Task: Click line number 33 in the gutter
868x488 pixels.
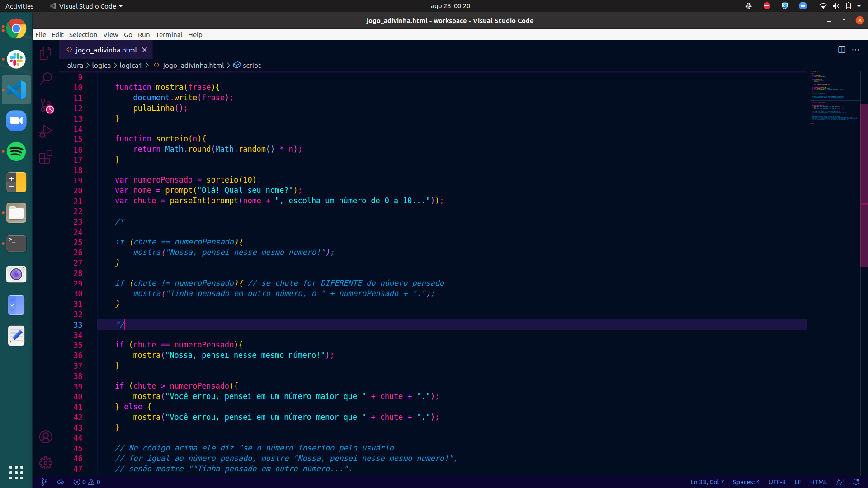Action: [x=78, y=325]
